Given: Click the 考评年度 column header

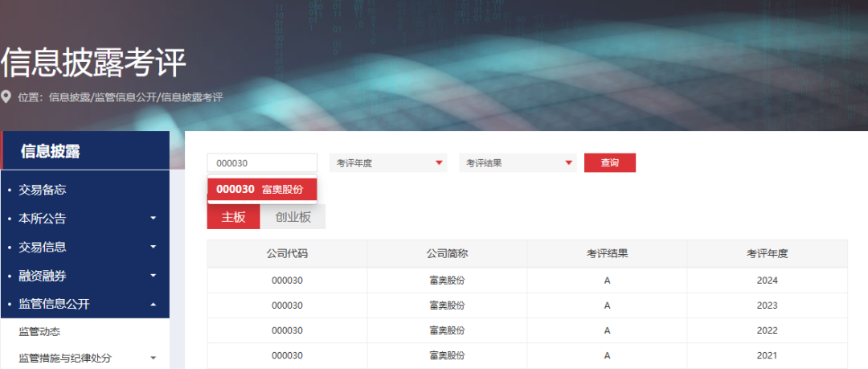Looking at the screenshot, I should pos(768,254).
